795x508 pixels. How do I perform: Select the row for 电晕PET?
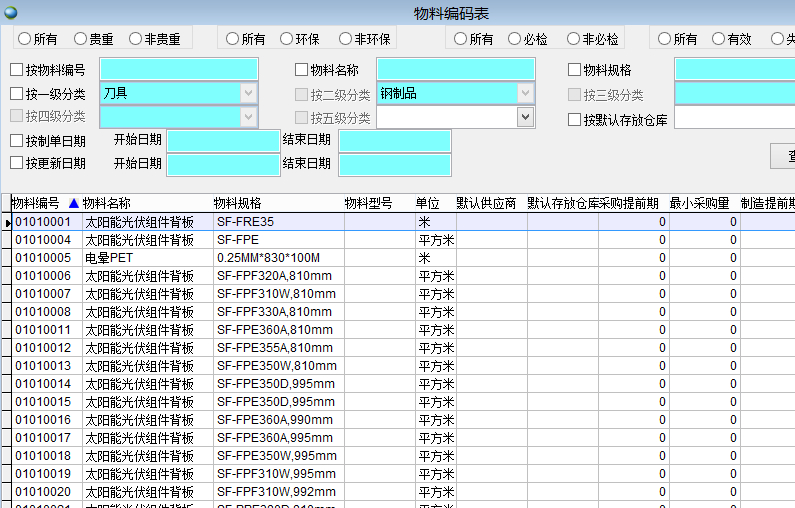[x=109, y=258]
